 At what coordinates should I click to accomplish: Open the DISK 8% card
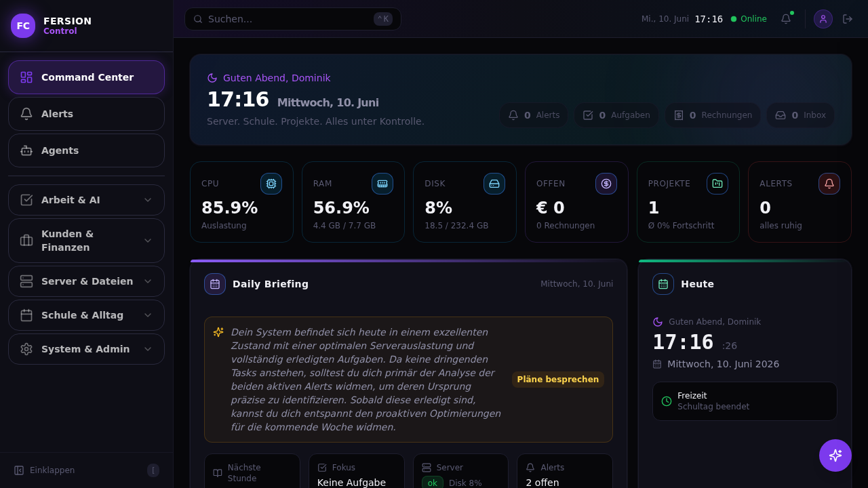465,202
